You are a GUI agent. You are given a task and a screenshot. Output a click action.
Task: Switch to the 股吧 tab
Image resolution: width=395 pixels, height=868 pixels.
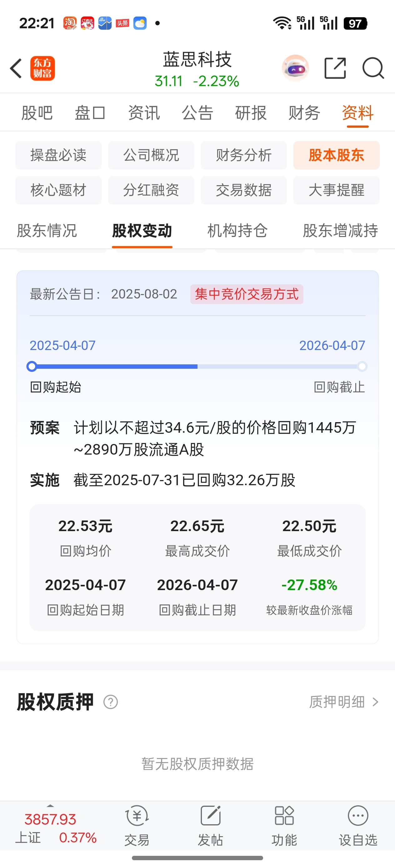click(x=37, y=112)
